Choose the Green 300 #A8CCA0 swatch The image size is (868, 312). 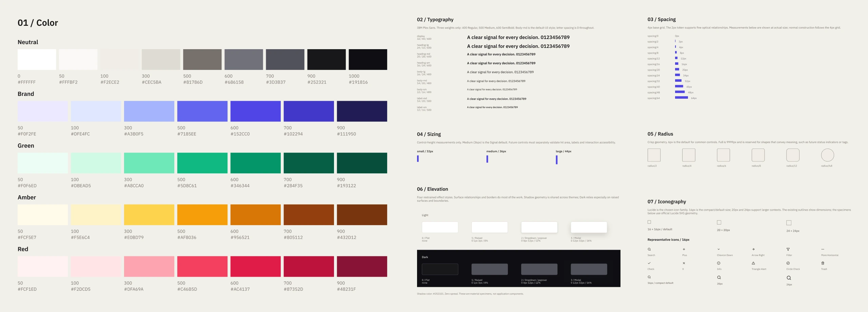click(x=149, y=163)
